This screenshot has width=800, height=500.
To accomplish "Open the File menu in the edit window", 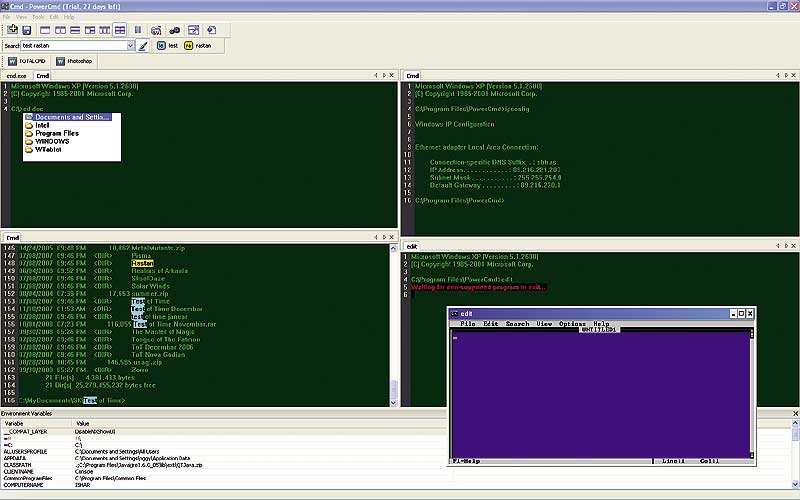I will 467,323.
